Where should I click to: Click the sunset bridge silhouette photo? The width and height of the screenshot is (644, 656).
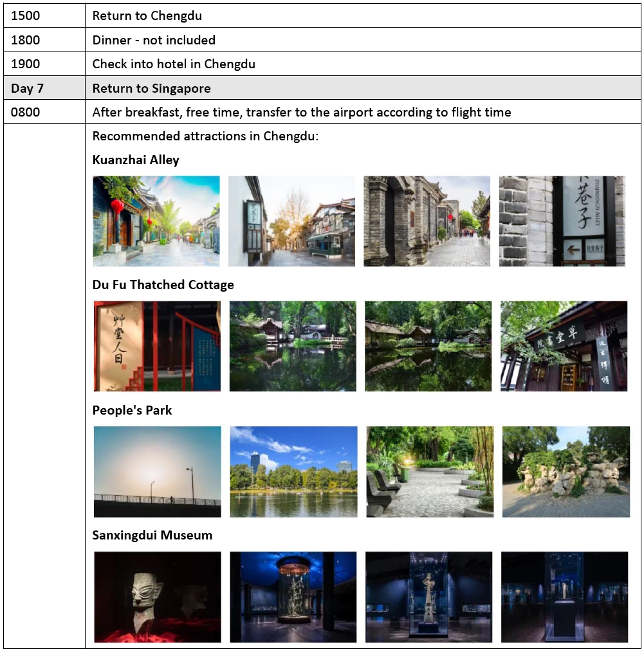pos(157,471)
